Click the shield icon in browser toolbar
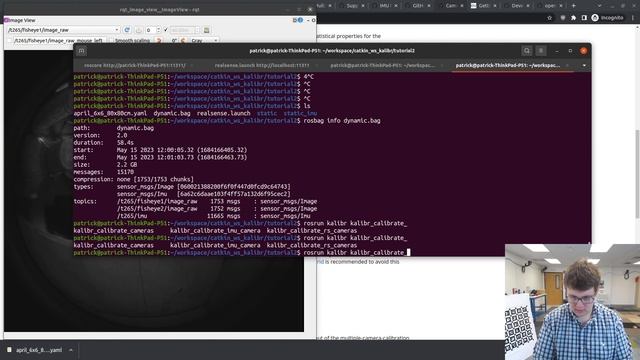This screenshot has height=360, width=640. tap(562, 18)
